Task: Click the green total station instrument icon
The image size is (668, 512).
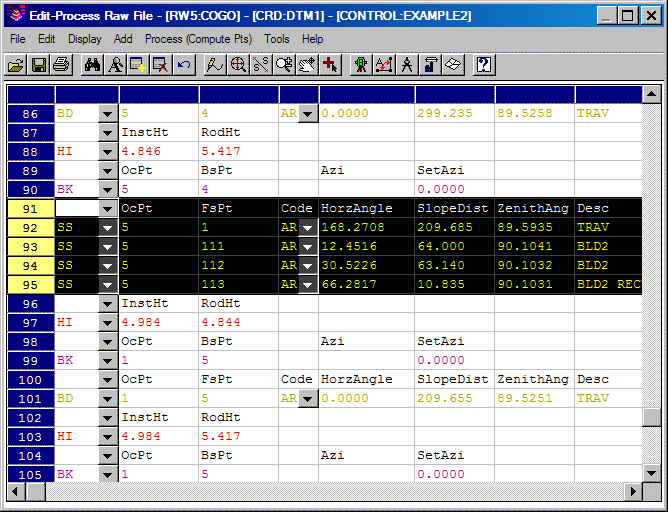Action: 361,65
